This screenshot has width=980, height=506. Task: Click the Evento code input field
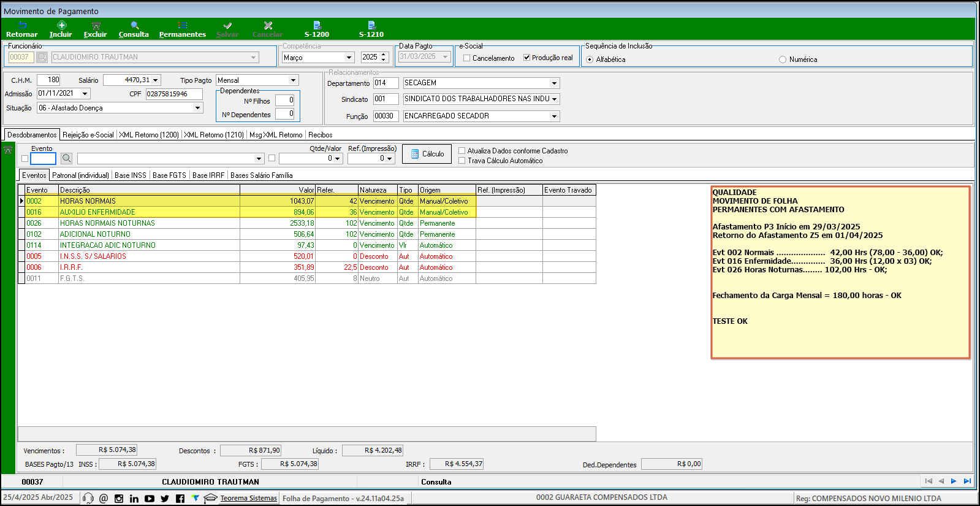point(43,159)
